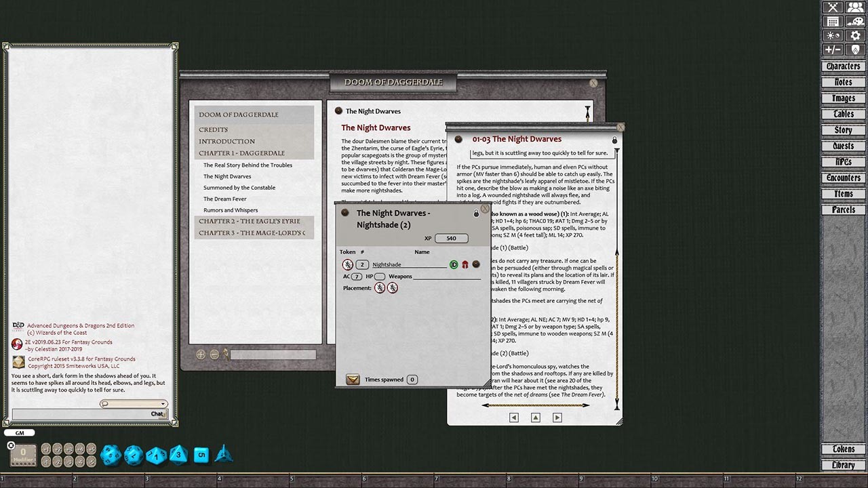
Task: Open the Library tab at bottom right
Action: (843, 465)
